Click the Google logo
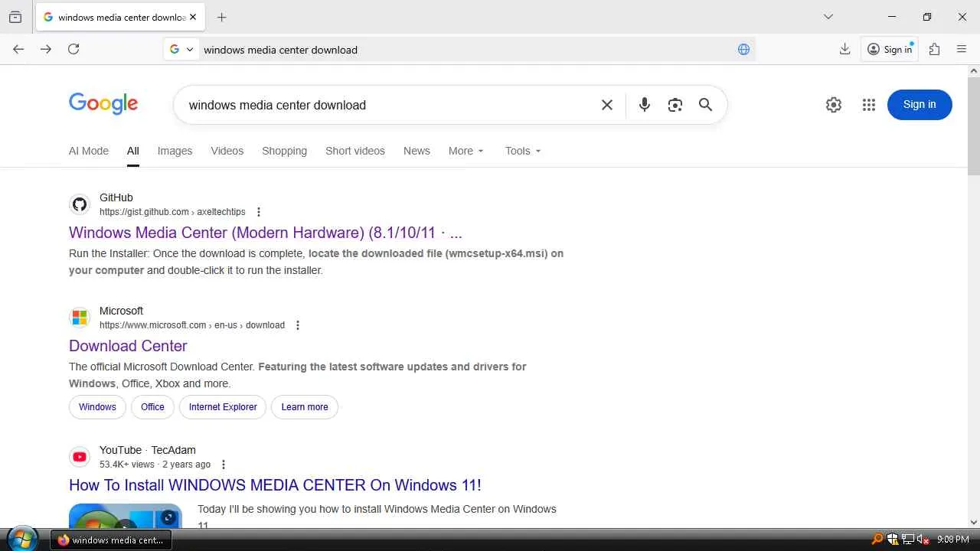 103,104
